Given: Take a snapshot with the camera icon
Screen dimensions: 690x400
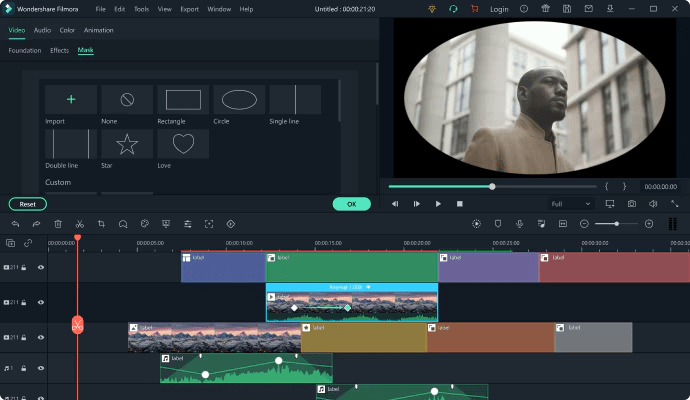Looking at the screenshot, I should click(x=632, y=204).
